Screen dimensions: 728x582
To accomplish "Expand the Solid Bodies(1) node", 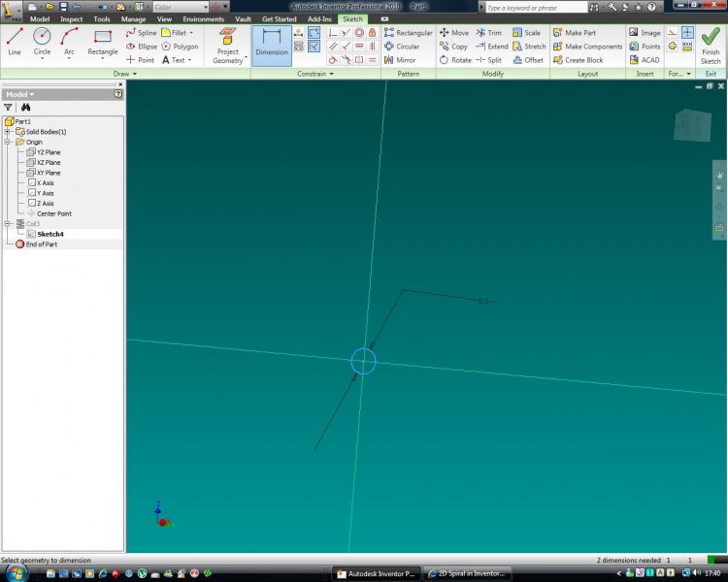I will pos(7,132).
